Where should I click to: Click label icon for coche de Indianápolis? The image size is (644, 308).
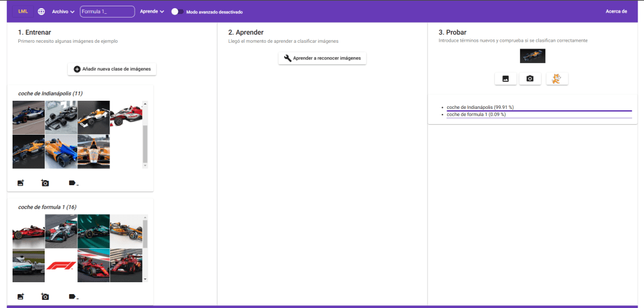click(x=72, y=183)
